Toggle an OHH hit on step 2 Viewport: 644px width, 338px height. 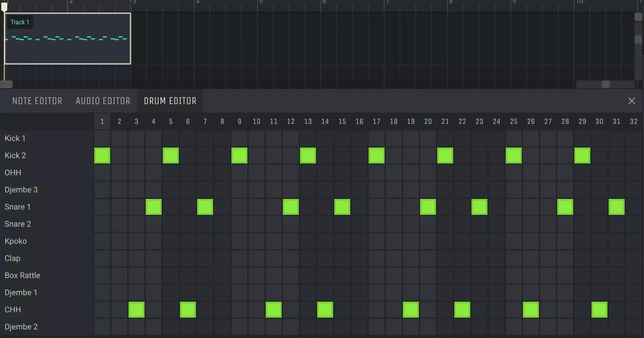[x=119, y=172]
